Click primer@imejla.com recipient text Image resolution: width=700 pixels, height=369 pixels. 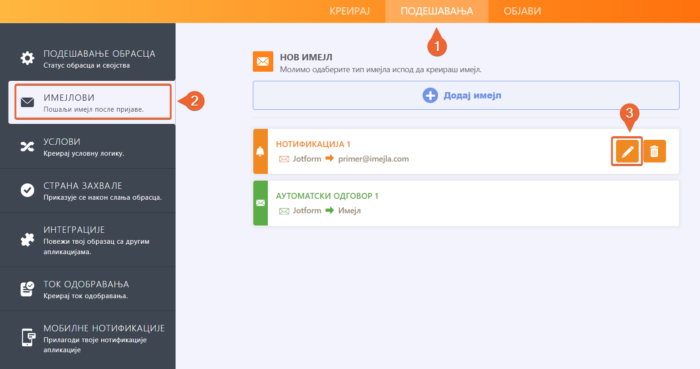373,159
